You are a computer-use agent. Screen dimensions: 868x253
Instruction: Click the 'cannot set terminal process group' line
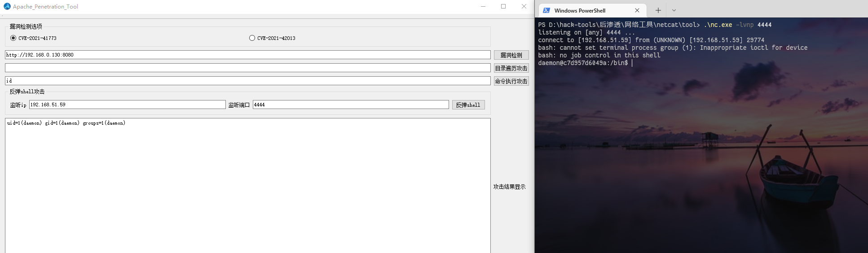673,48
